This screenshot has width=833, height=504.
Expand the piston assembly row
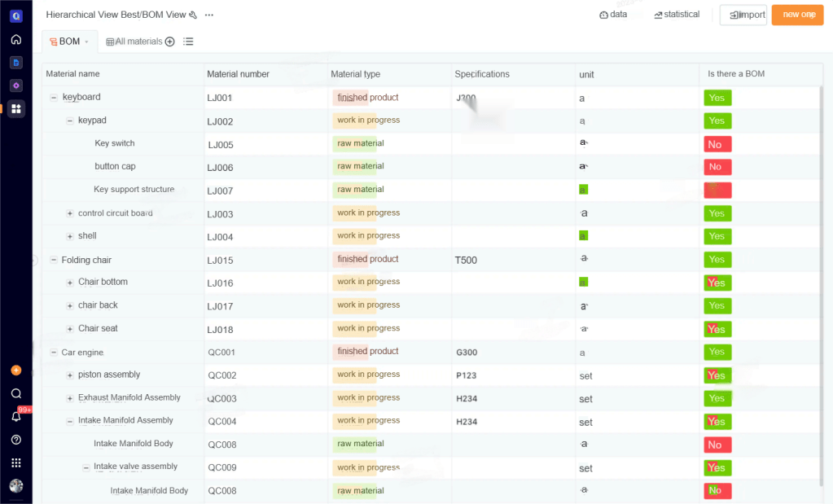(x=70, y=375)
